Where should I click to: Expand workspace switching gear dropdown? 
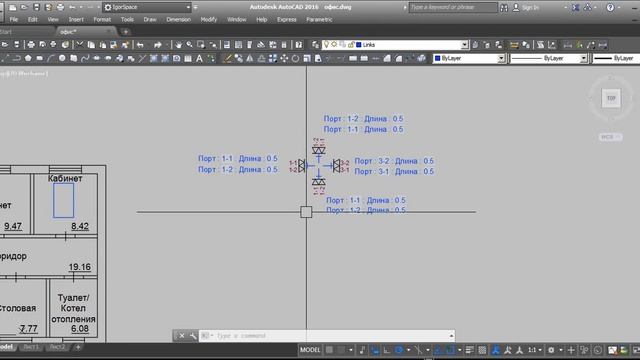tap(560, 350)
